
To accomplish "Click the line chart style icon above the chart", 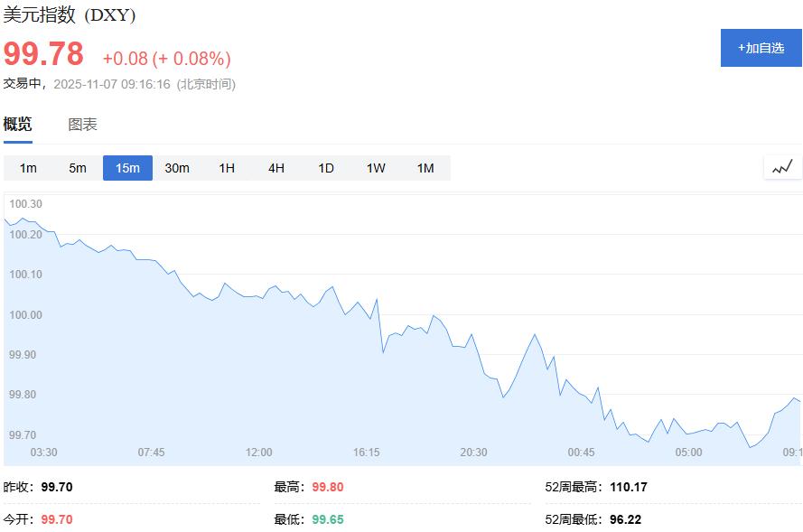I will point(782,166).
